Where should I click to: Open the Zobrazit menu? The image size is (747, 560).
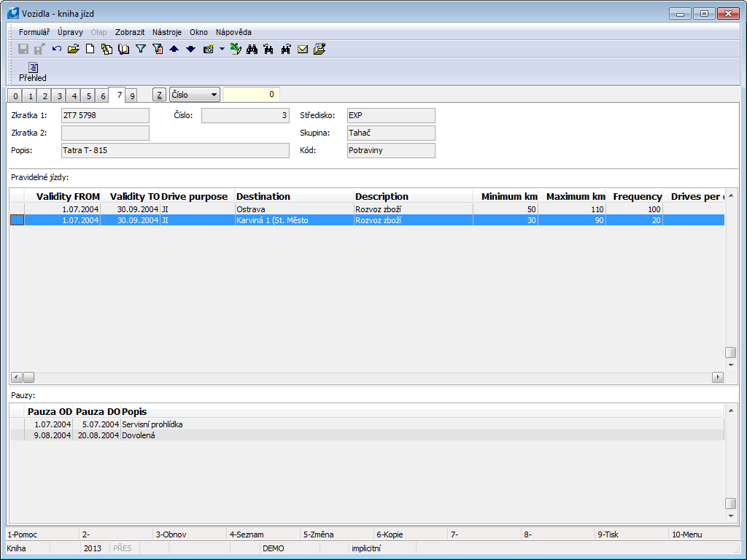click(x=130, y=32)
